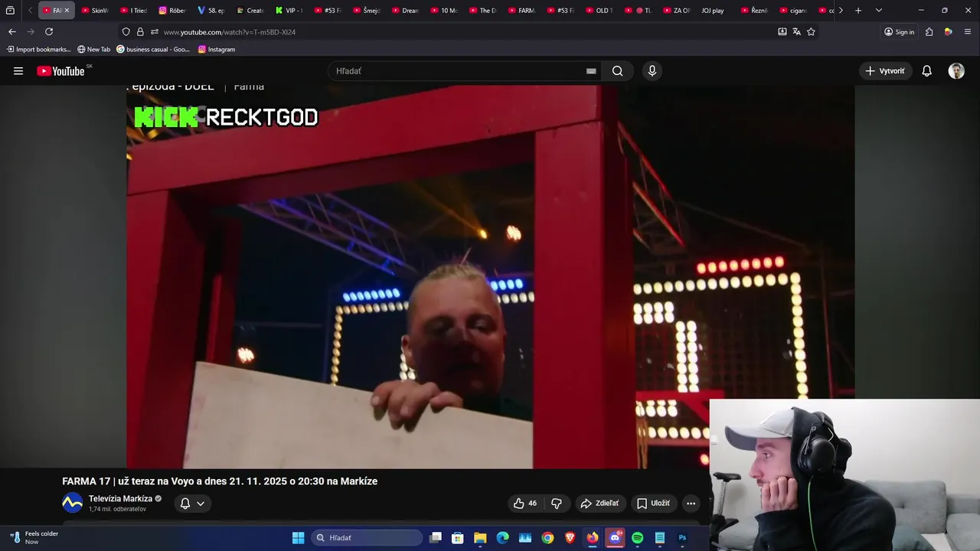Open the YouTube guide hamburger menu

pyautogui.click(x=18, y=71)
